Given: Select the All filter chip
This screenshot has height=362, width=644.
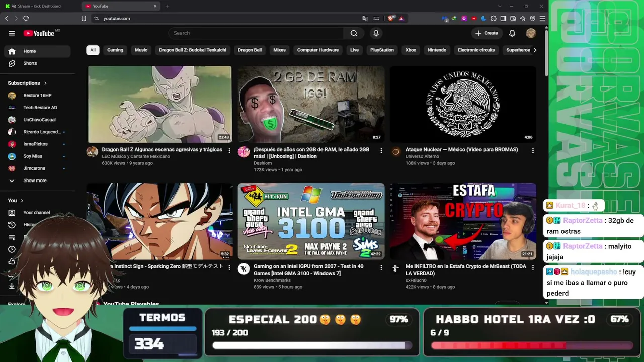Looking at the screenshot, I should (x=93, y=50).
